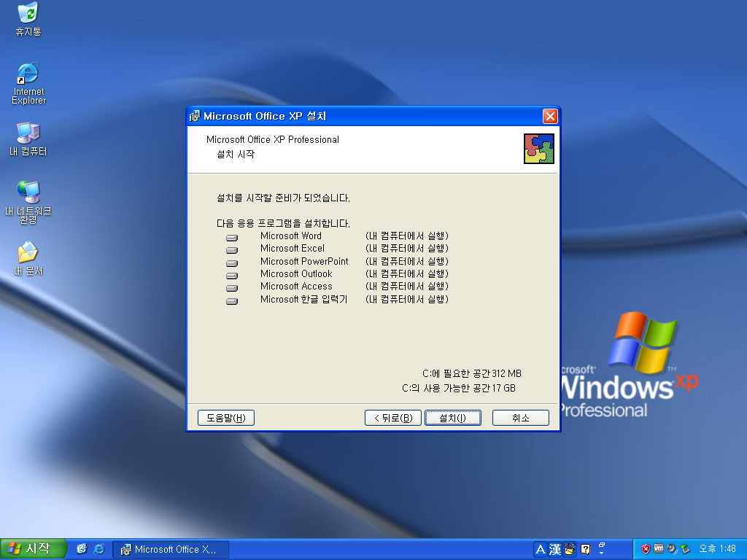747x560 pixels.
Task: Click the 'C:의 사용 가능한 공간 17 GB' text
Action: tap(459, 388)
